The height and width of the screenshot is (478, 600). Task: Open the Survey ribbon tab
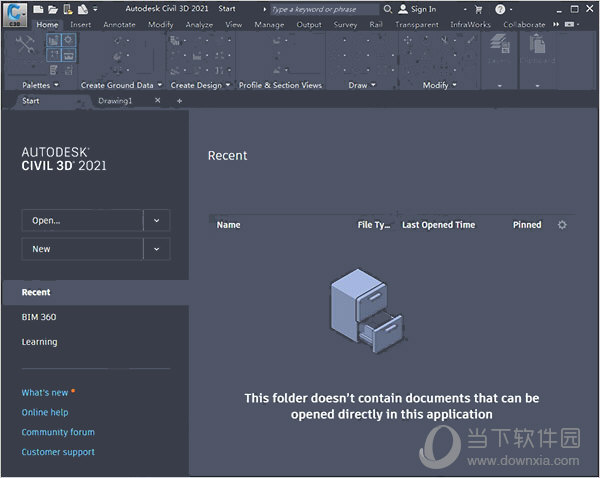pyautogui.click(x=345, y=24)
